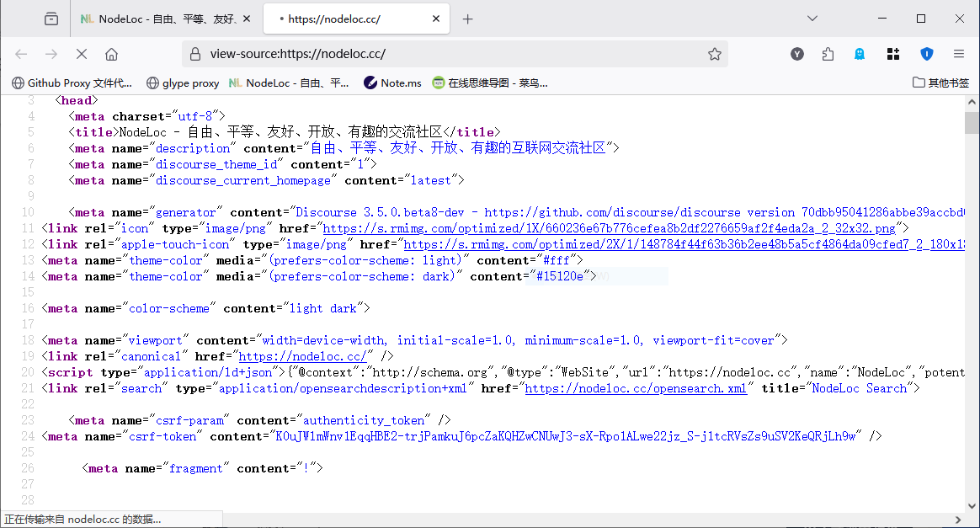The width and height of the screenshot is (980, 528).
Task: Click the "NodeLoc Search" title value
Action: 860,389
